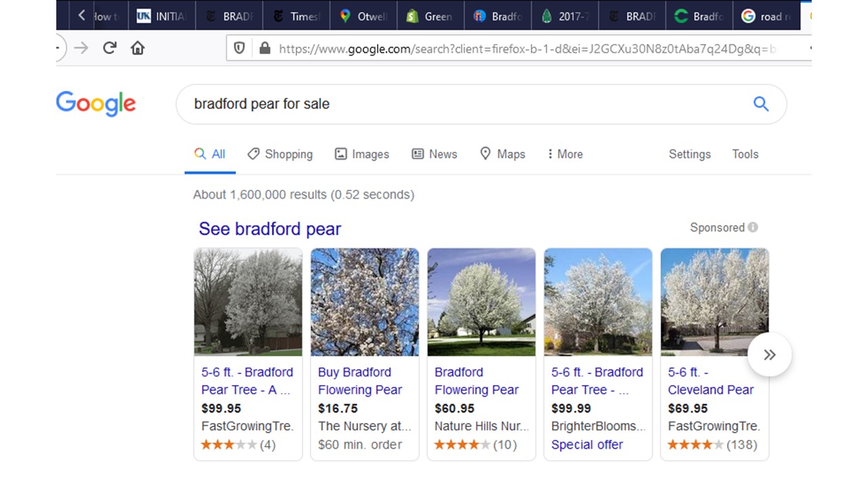The width and height of the screenshot is (868, 488).
Task: Click the browser Home icon
Action: (x=138, y=47)
